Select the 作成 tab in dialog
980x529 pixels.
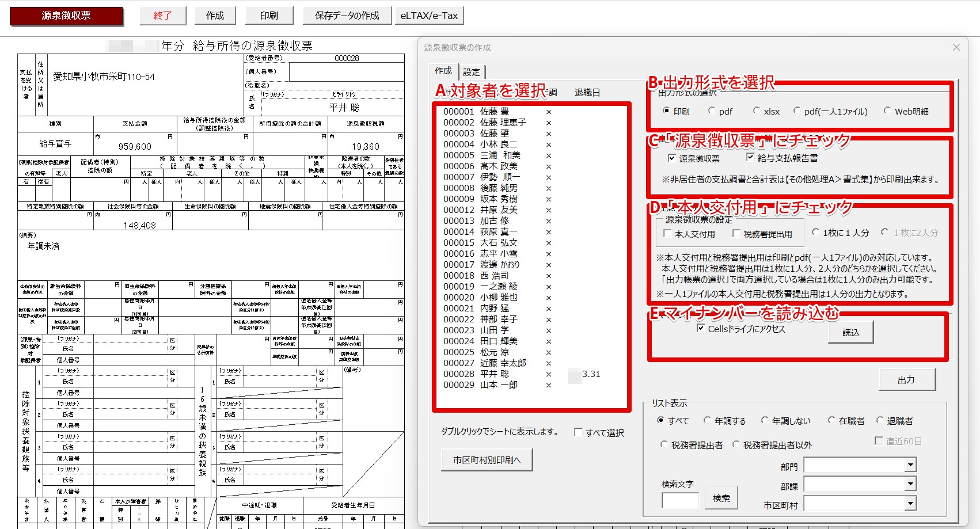[x=443, y=71]
